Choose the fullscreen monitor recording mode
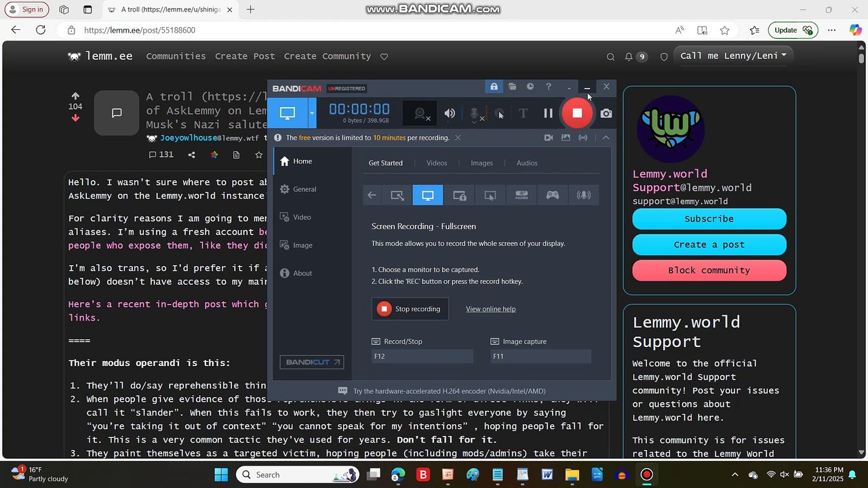The image size is (868, 488). tap(428, 195)
